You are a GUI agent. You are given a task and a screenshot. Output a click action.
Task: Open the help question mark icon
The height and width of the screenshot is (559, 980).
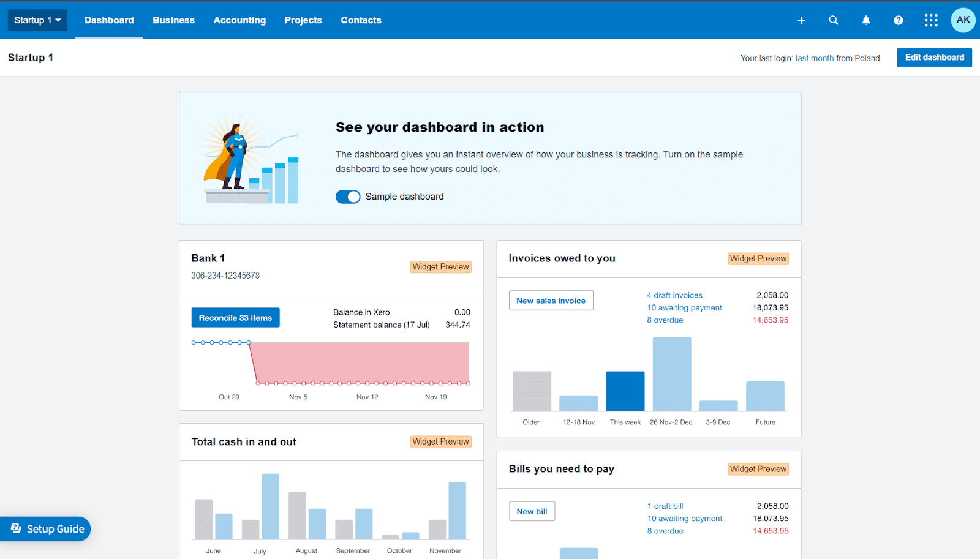899,20
